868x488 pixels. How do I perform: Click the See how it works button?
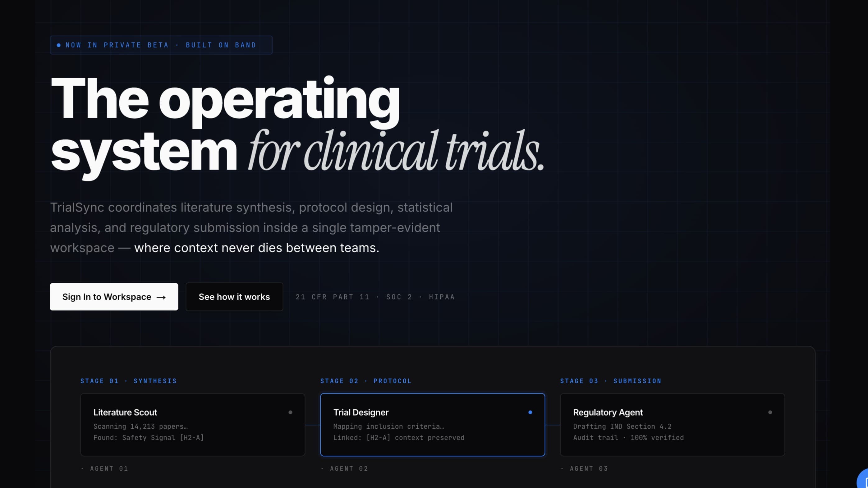point(234,297)
